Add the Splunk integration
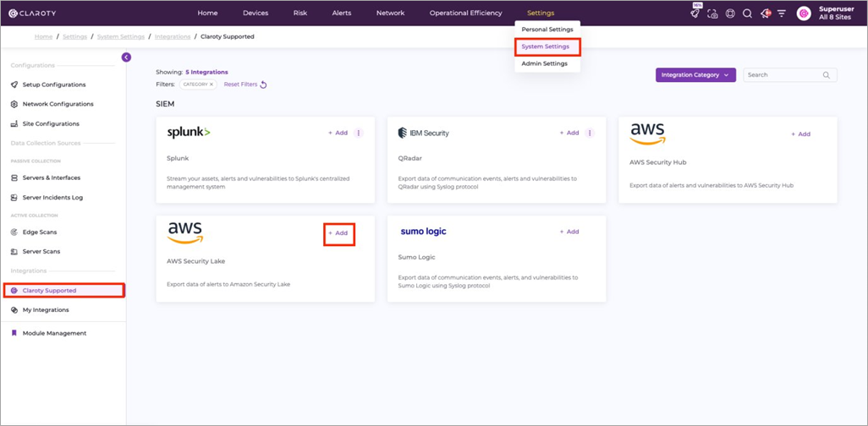 click(x=338, y=133)
